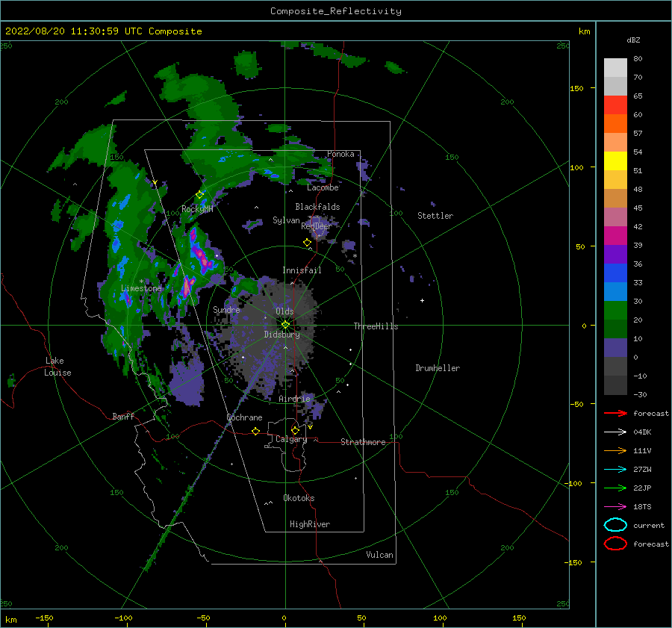Select the purple 36-39 dBZ swatch
The height and width of the screenshot is (628, 672).
(615, 254)
